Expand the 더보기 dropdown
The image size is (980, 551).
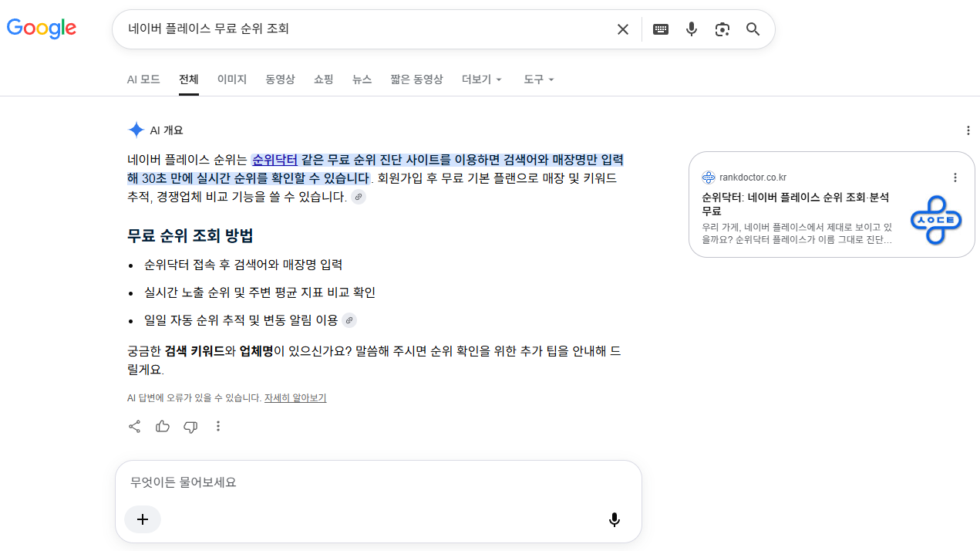pyautogui.click(x=482, y=79)
